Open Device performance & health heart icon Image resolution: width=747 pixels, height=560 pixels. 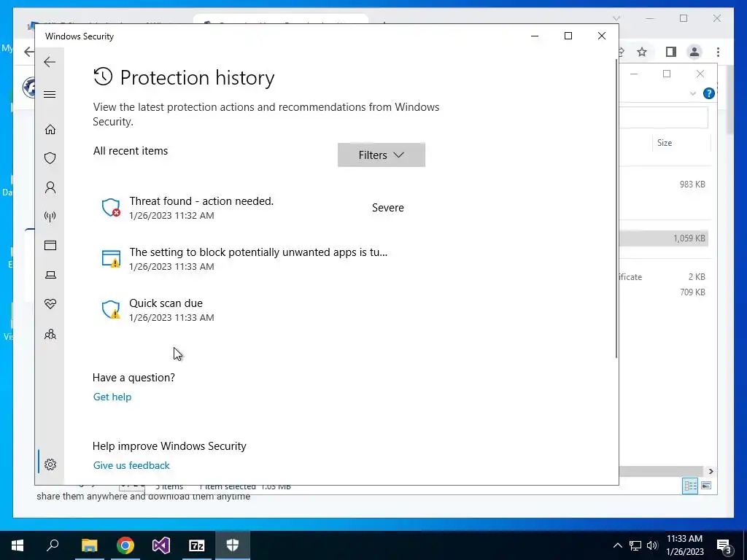(x=50, y=304)
